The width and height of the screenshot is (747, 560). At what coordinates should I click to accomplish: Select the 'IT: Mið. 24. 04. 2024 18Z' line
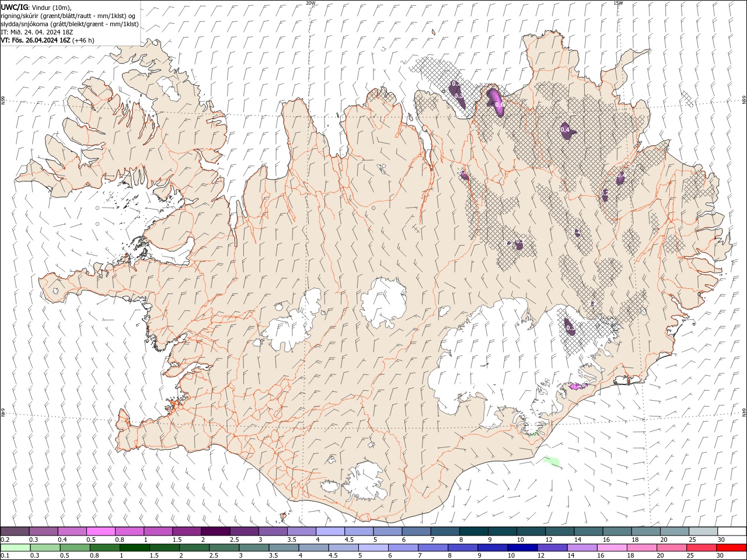click(37, 32)
